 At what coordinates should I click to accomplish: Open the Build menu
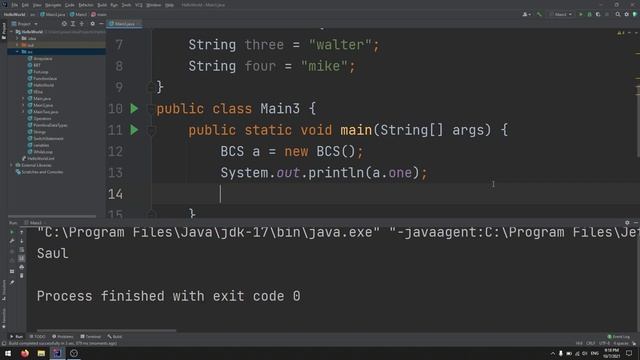click(102, 5)
